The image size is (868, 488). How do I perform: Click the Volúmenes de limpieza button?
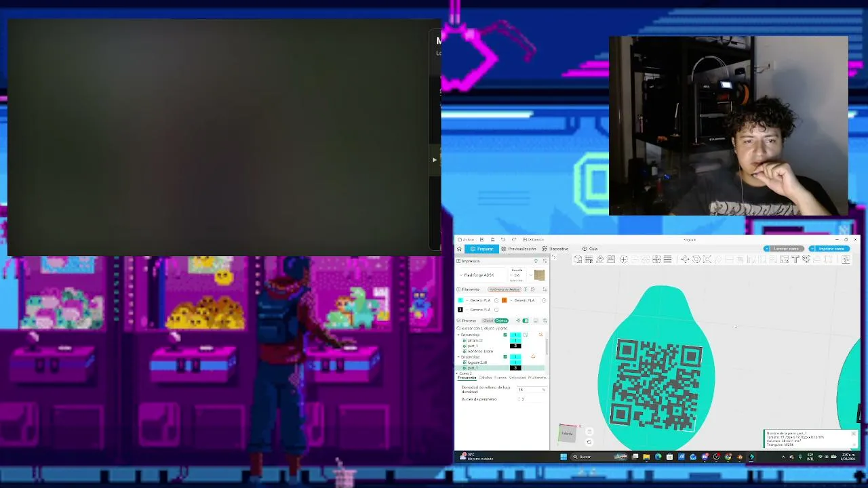505,289
